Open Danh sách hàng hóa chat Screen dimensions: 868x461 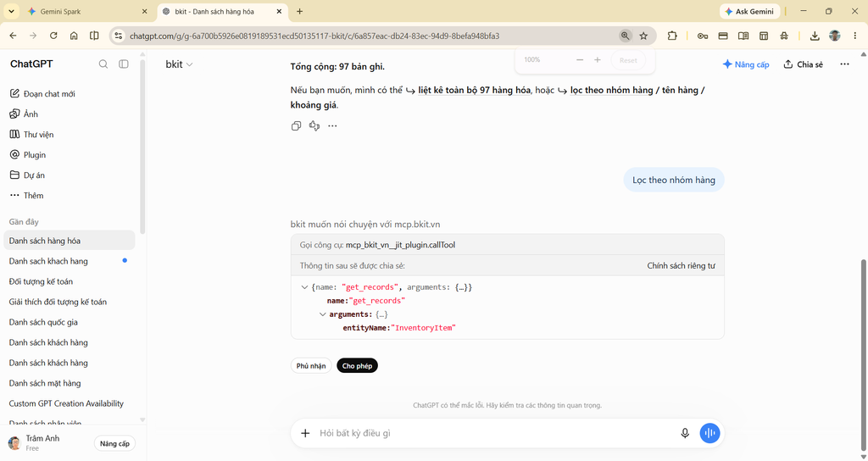click(70, 241)
